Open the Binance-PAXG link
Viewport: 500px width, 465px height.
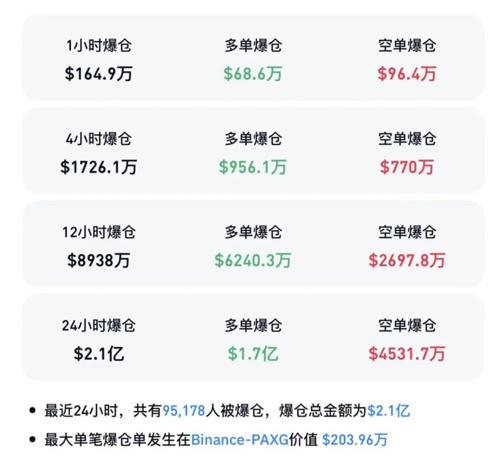240,440
